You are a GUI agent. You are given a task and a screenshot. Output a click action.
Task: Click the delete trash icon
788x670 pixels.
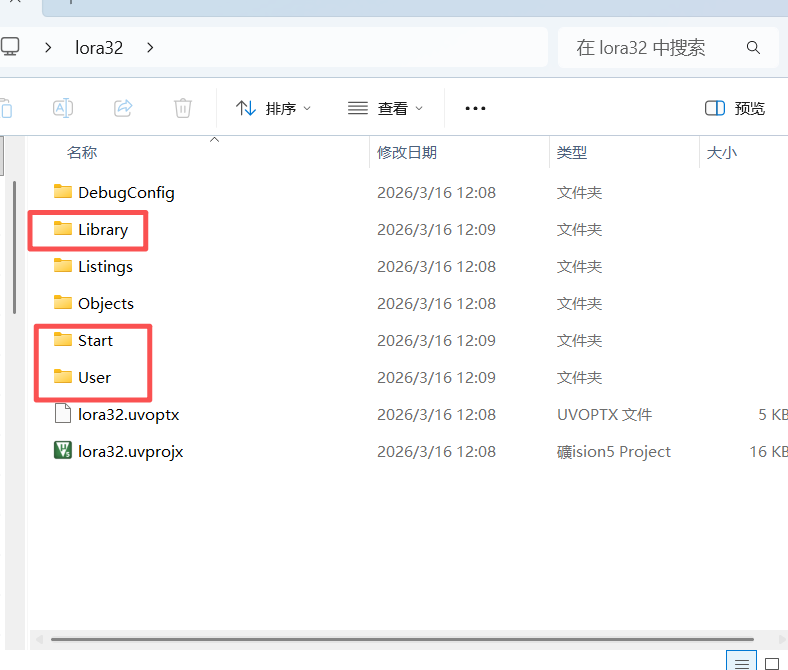183,108
